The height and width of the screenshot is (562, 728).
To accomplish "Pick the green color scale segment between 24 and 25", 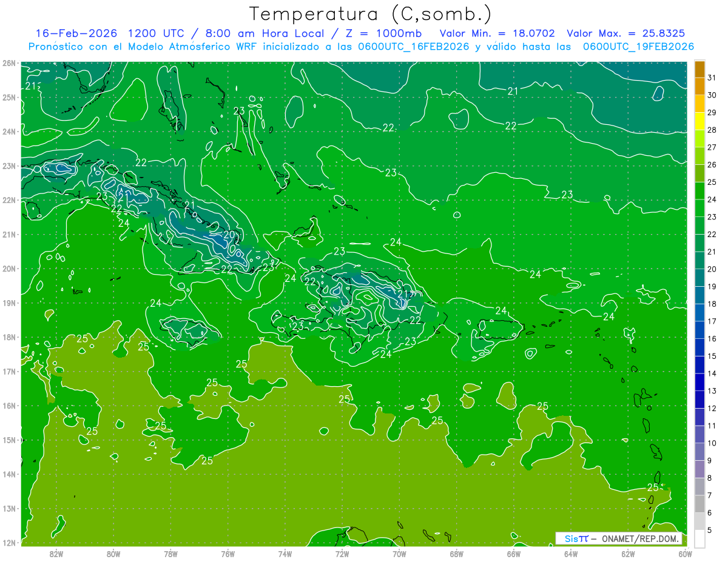I will pyautogui.click(x=699, y=191).
